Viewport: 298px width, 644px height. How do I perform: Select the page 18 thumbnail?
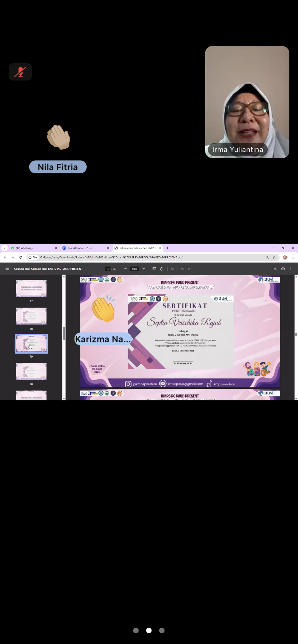point(31,316)
